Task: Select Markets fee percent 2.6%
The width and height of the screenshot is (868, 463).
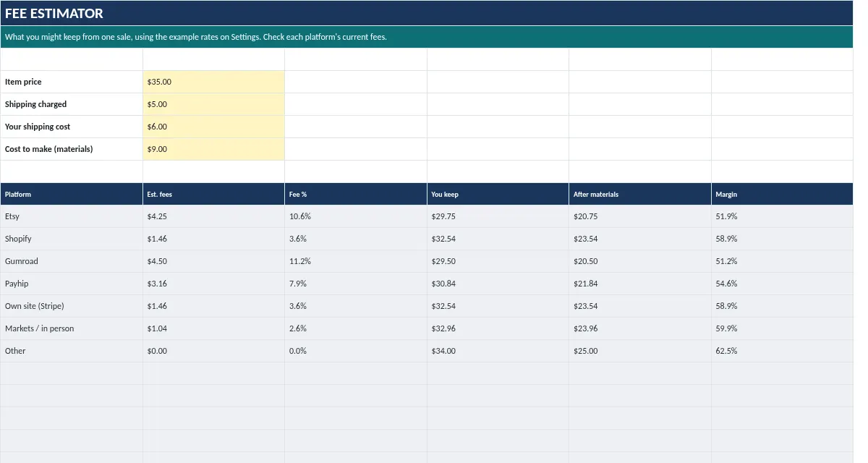Action: point(356,328)
